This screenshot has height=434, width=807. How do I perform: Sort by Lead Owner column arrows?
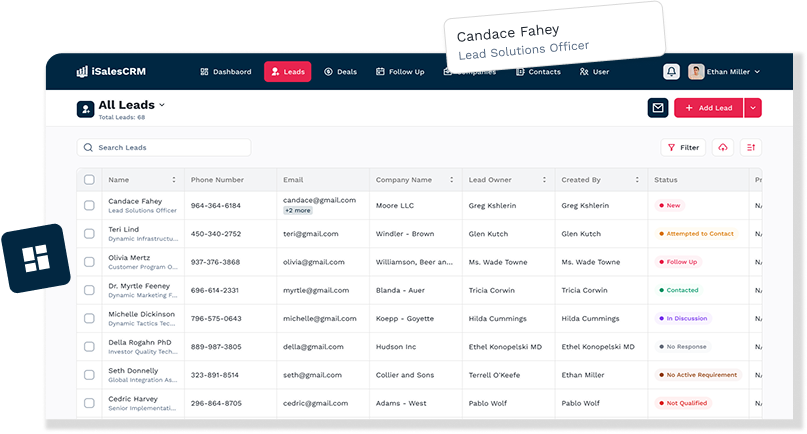point(544,180)
